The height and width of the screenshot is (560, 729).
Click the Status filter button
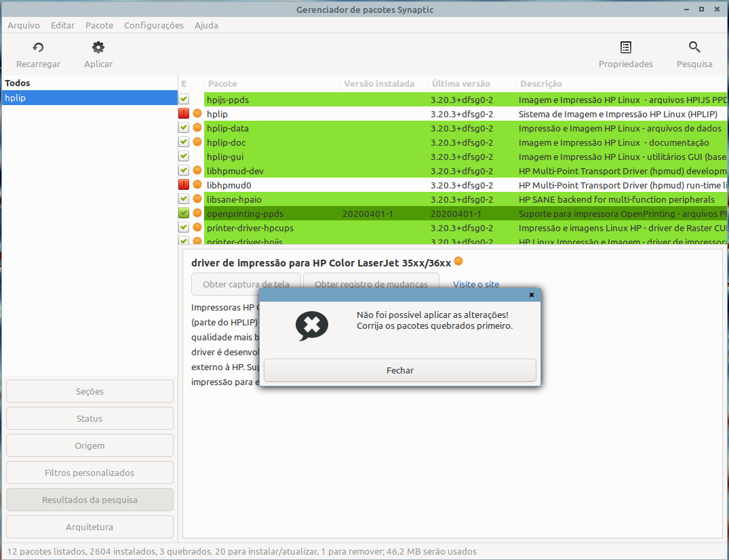pos(90,418)
